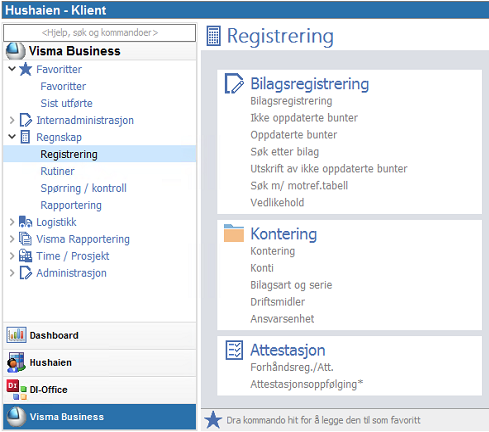Open Attestasjonsoppfølging*
This screenshot has height=432, width=489.
click(306, 384)
